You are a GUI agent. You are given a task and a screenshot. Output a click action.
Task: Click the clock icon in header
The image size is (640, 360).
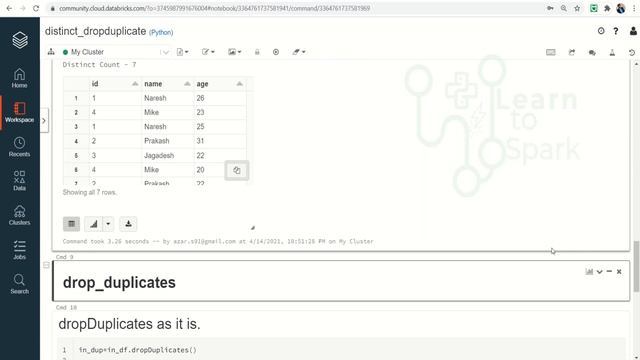click(601, 31)
